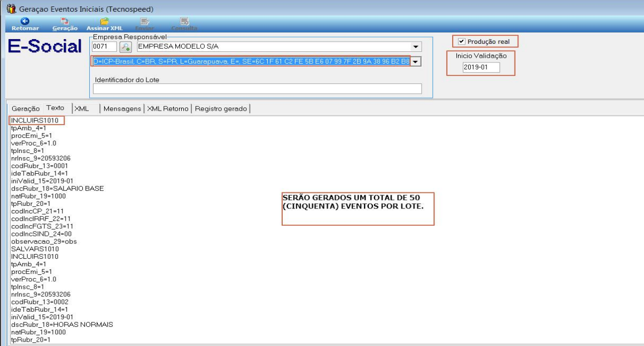644x346 pixels.
Task: Open the XML tab
Action: (x=81, y=109)
